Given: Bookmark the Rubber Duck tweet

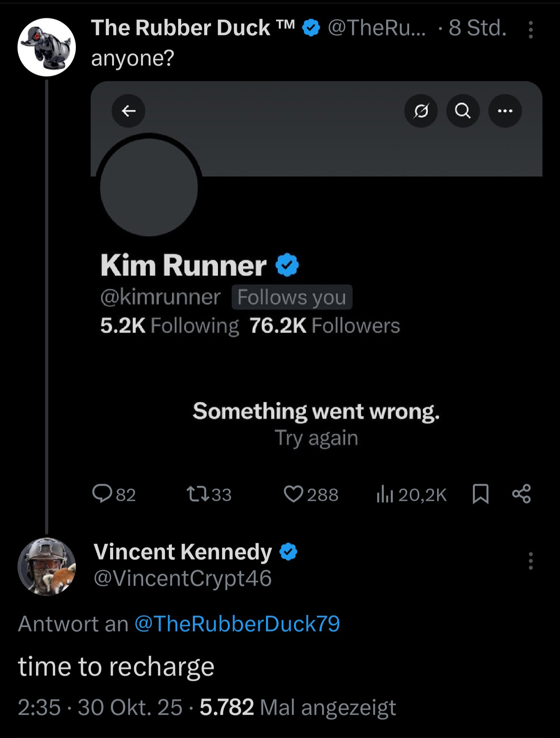Looking at the screenshot, I should 480,494.
